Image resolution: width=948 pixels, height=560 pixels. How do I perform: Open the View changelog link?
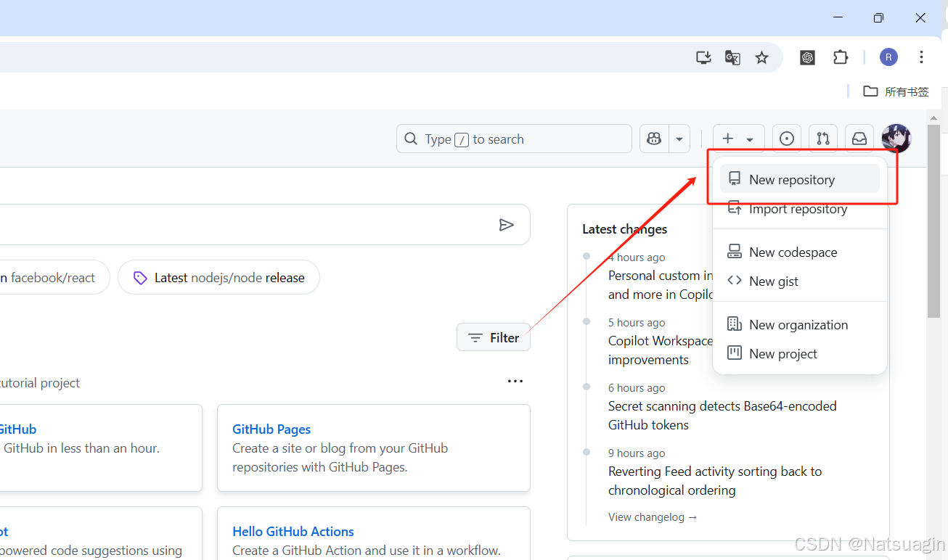[x=653, y=517]
